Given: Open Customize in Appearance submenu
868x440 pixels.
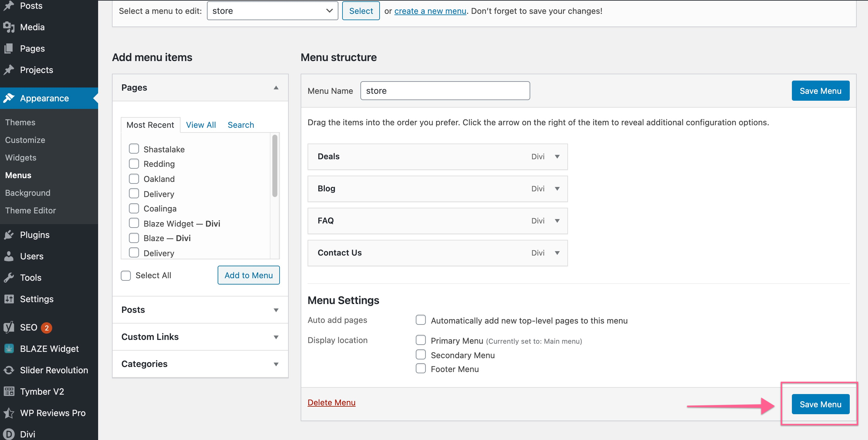Looking at the screenshot, I should (x=25, y=140).
